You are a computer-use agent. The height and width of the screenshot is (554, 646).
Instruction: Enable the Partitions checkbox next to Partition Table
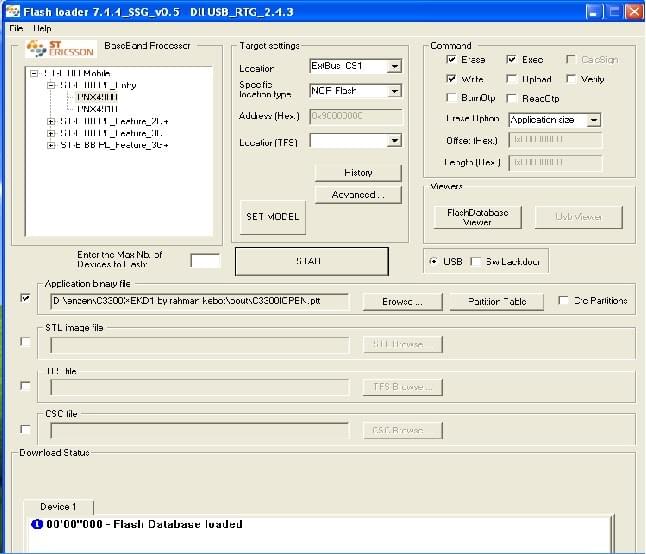(x=563, y=300)
